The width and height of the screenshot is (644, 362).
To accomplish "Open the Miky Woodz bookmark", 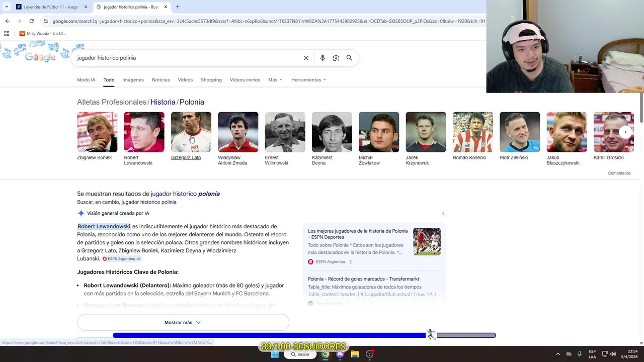I will coord(42,34).
